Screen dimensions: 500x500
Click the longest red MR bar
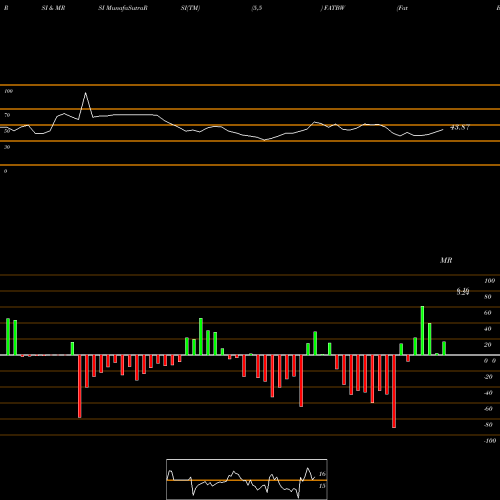(x=394, y=391)
